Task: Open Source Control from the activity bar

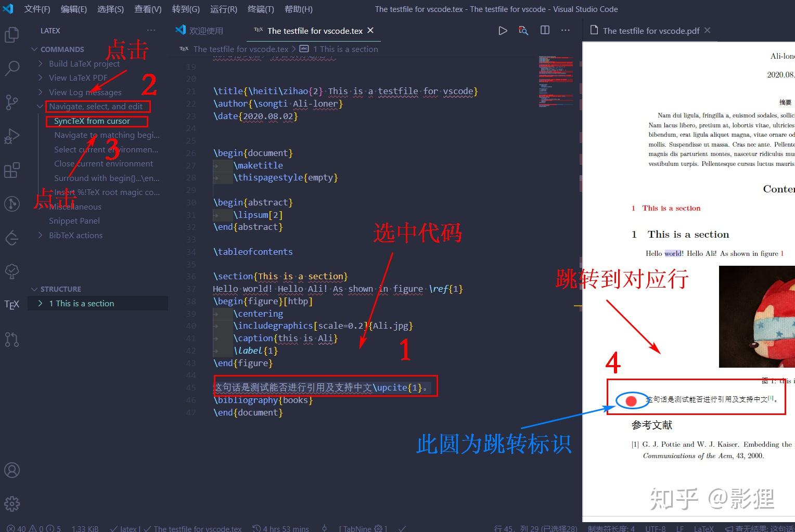Action: [x=11, y=102]
